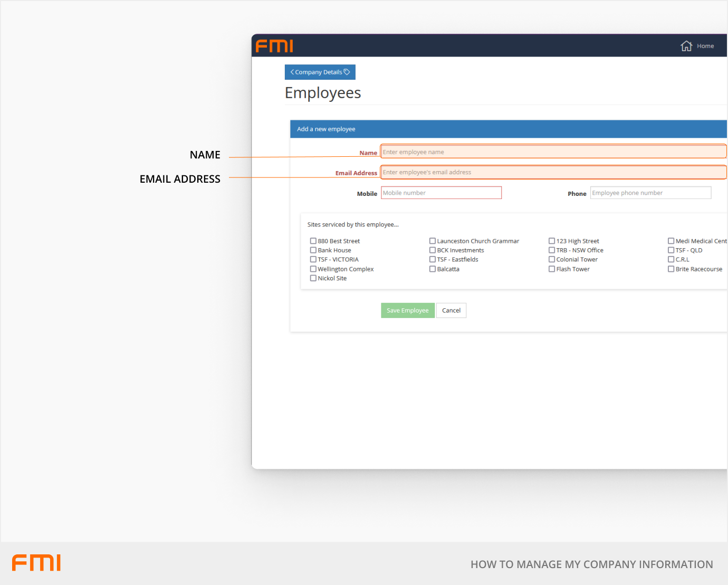
Task: Enable the Bank House site checkbox
Action: click(x=313, y=250)
